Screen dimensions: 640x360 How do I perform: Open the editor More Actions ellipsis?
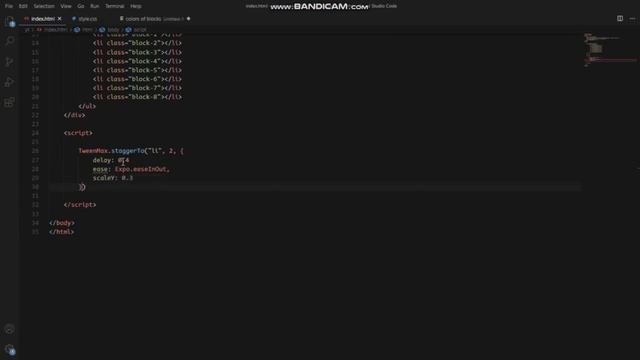632,18
